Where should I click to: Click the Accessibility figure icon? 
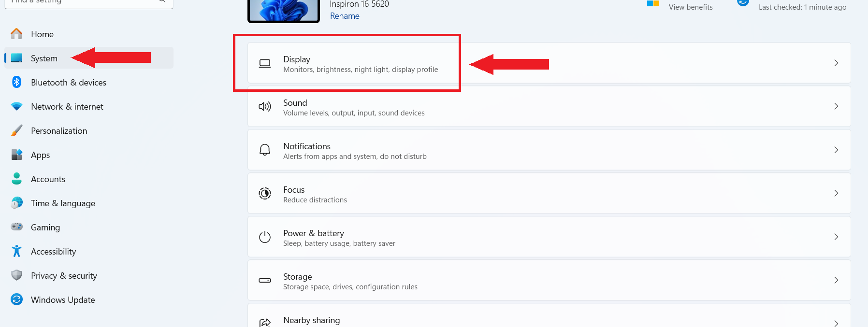16,251
